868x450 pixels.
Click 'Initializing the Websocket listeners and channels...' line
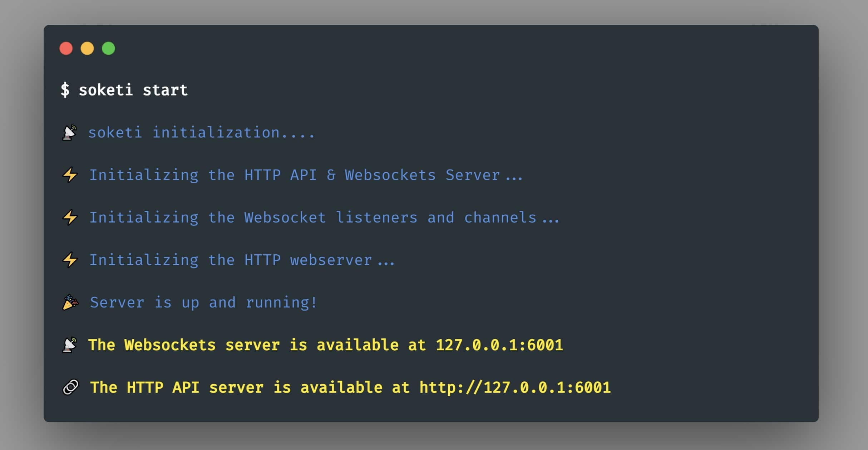pyautogui.click(x=324, y=217)
